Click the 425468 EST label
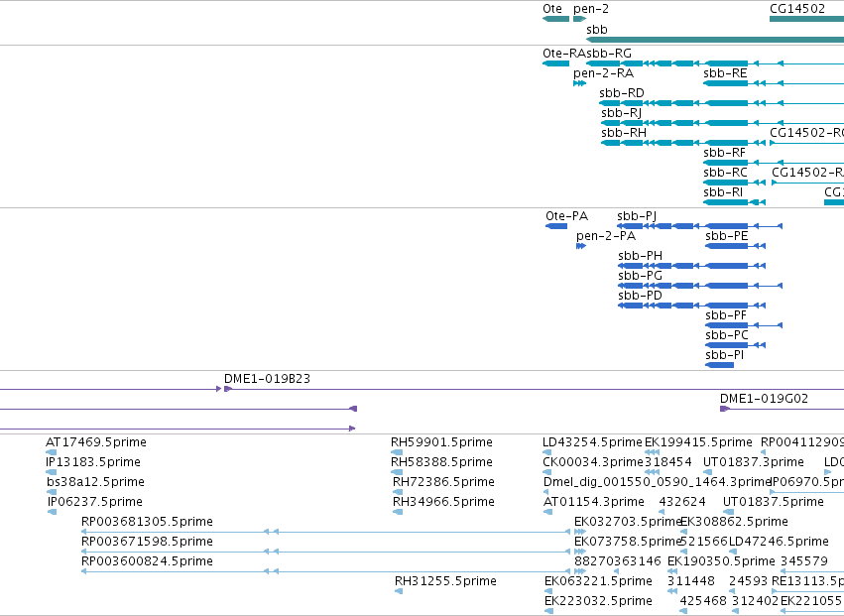The image size is (844, 616). [703, 601]
